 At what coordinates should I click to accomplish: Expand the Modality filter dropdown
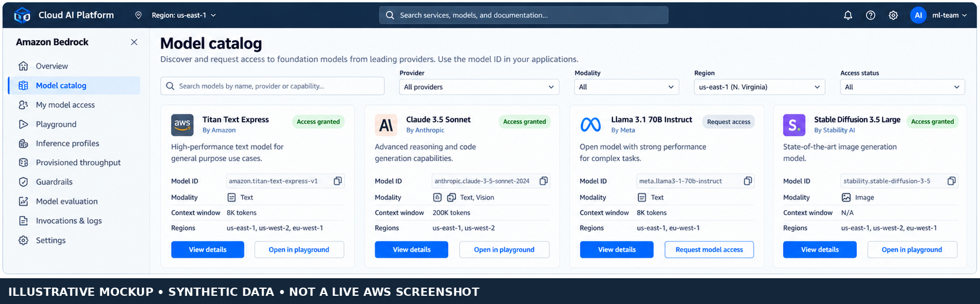click(x=627, y=87)
